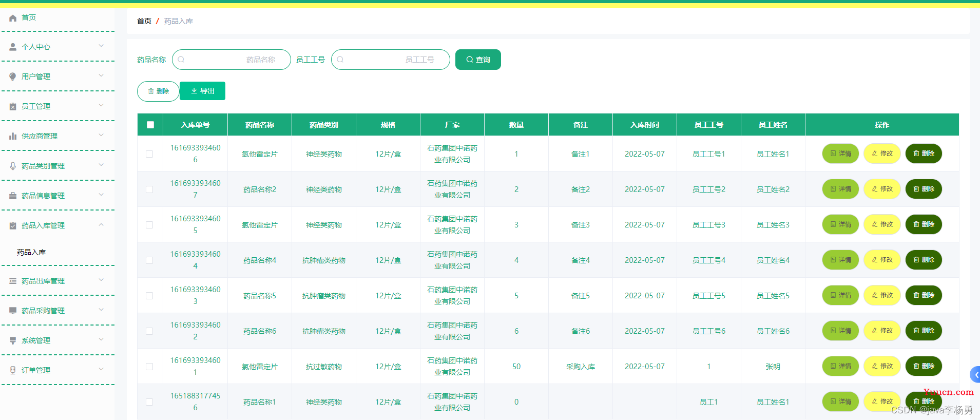The width and height of the screenshot is (980, 420).
Task: Open 订单管理 in the sidebar
Action: [58, 370]
